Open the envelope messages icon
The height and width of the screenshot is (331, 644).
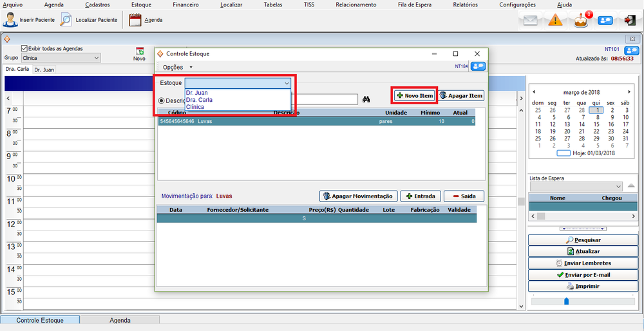[530, 21]
